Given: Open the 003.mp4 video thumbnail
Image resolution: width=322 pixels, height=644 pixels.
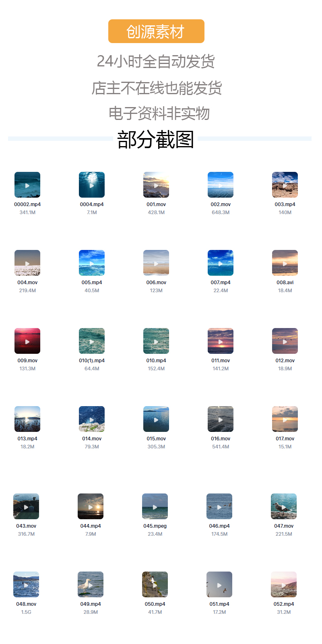Looking at the screenshot, I should tap(285, 185).
